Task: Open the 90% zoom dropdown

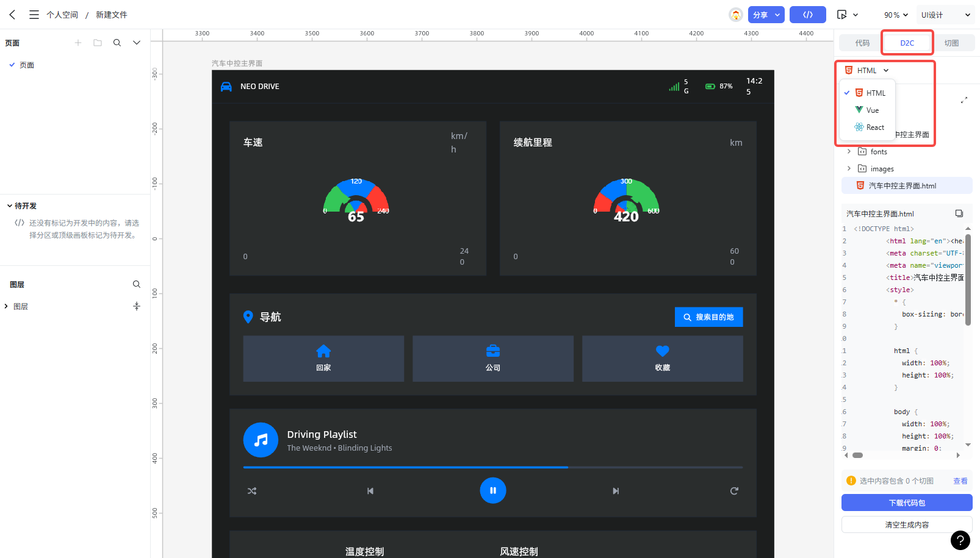Action: pyautogui.click(x=896, y=15)
